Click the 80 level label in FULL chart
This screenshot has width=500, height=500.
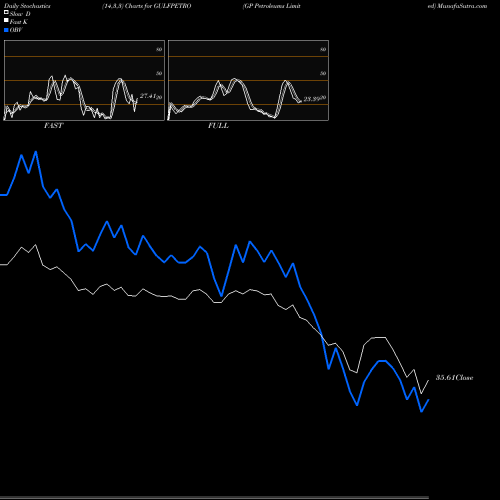323,49
